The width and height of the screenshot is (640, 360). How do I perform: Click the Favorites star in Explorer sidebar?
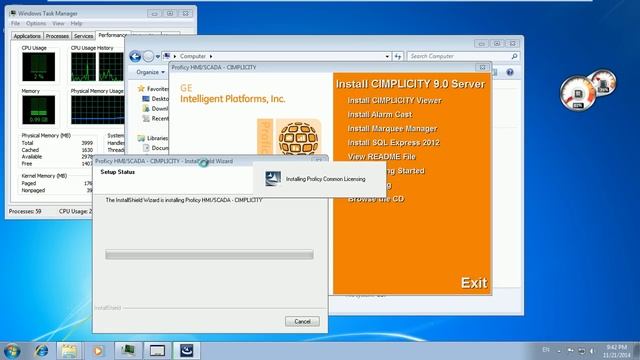click(141, 88)
